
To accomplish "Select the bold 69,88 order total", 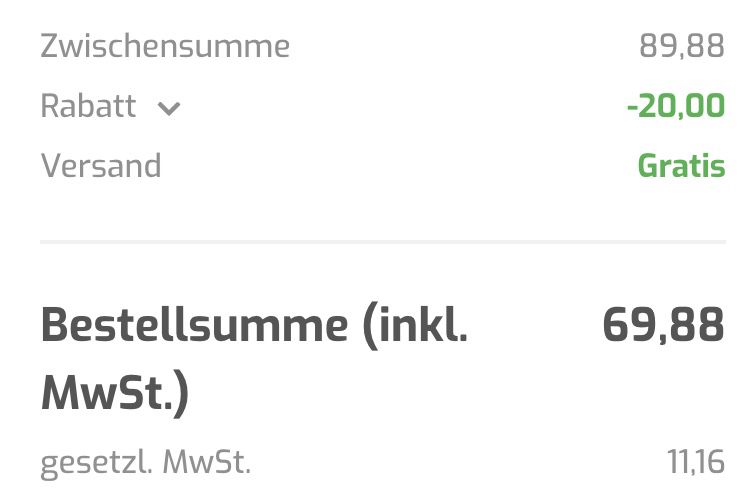I will click(x=663, y=325).
